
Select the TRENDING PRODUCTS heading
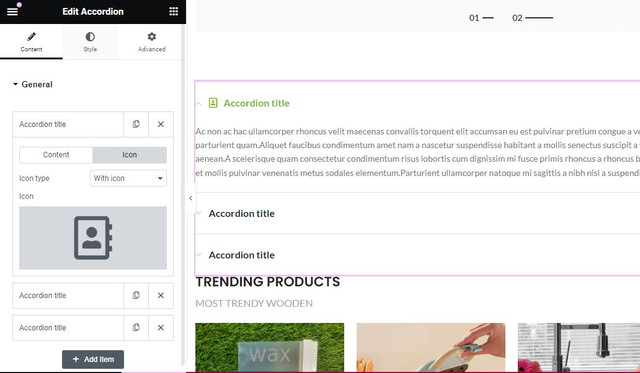pos(267,282)
